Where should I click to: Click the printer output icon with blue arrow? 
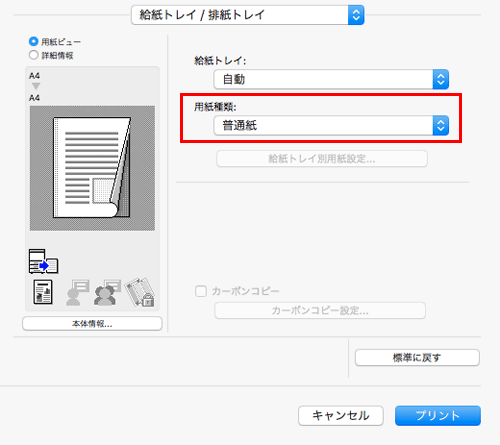tap(43, 262)
